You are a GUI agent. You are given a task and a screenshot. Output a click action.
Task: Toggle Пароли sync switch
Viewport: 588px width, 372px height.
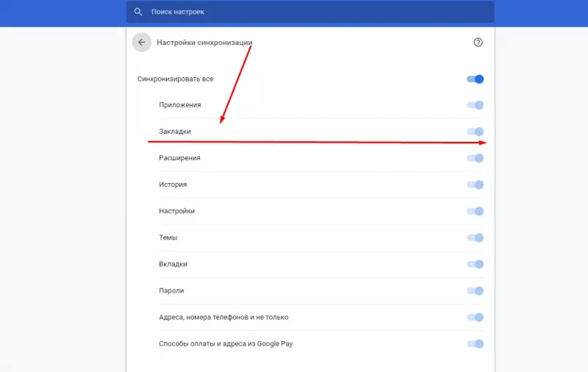coord(476,290)
